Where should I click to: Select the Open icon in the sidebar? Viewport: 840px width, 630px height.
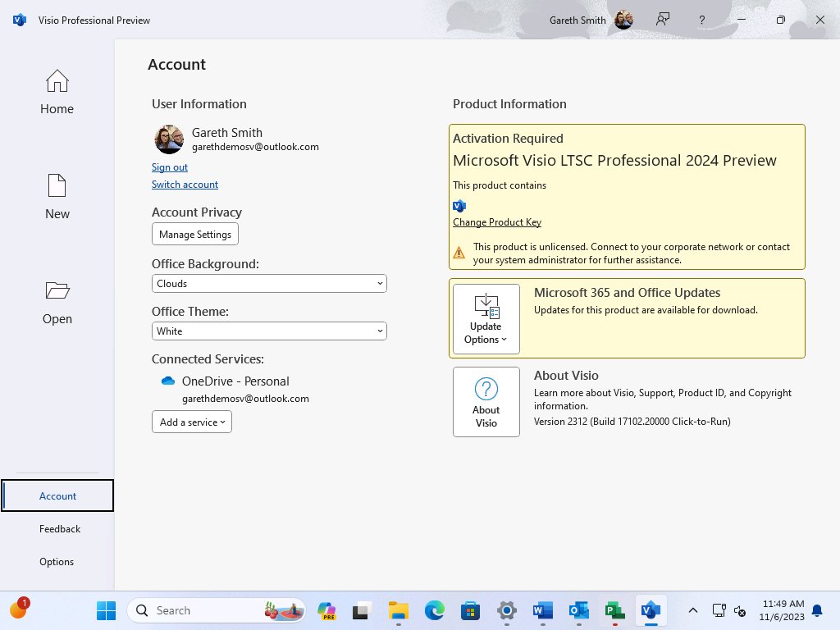pos(57,290)
